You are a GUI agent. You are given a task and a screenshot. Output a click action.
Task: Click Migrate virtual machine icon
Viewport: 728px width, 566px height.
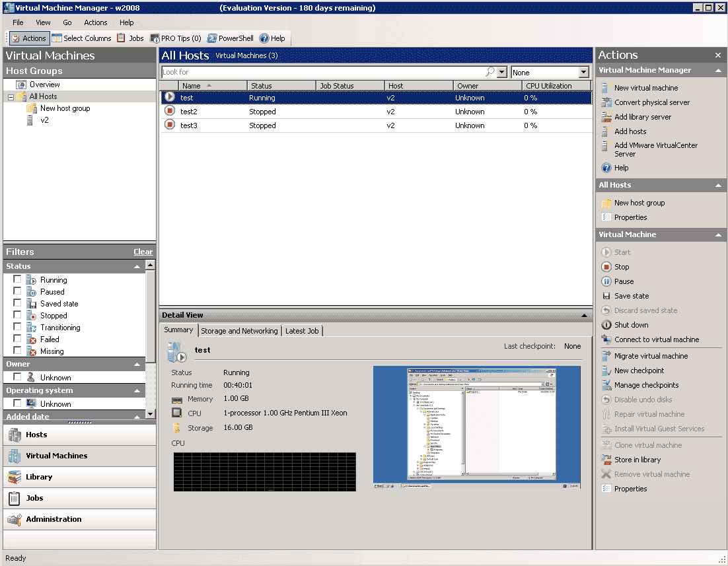coord(606,356)
